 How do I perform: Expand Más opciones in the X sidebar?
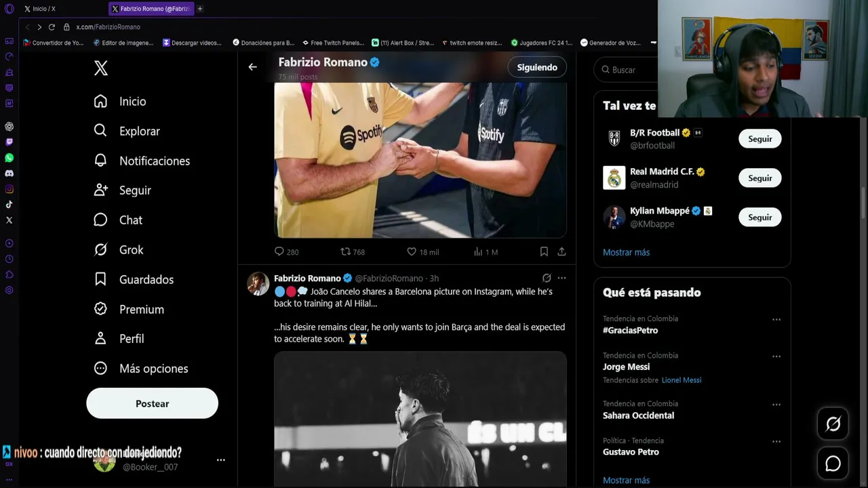coord(141,368)
